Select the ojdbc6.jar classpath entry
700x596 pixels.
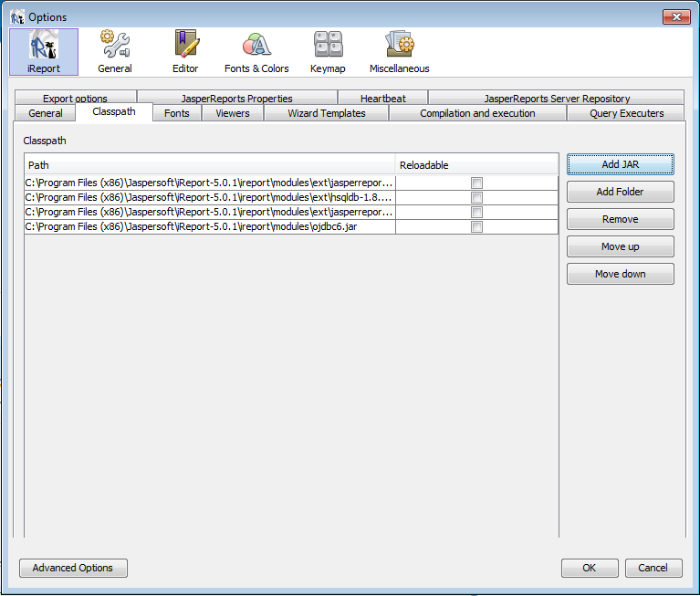click(x=210, y=226)
